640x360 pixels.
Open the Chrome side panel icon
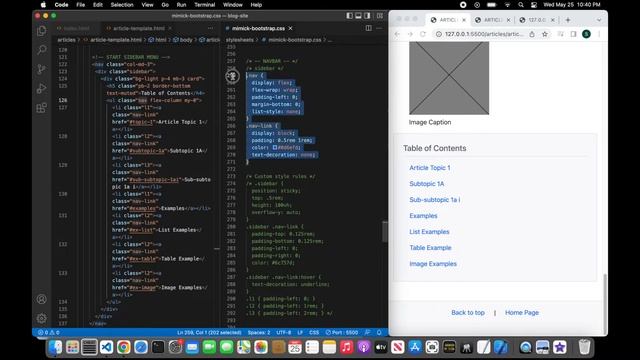573,34
